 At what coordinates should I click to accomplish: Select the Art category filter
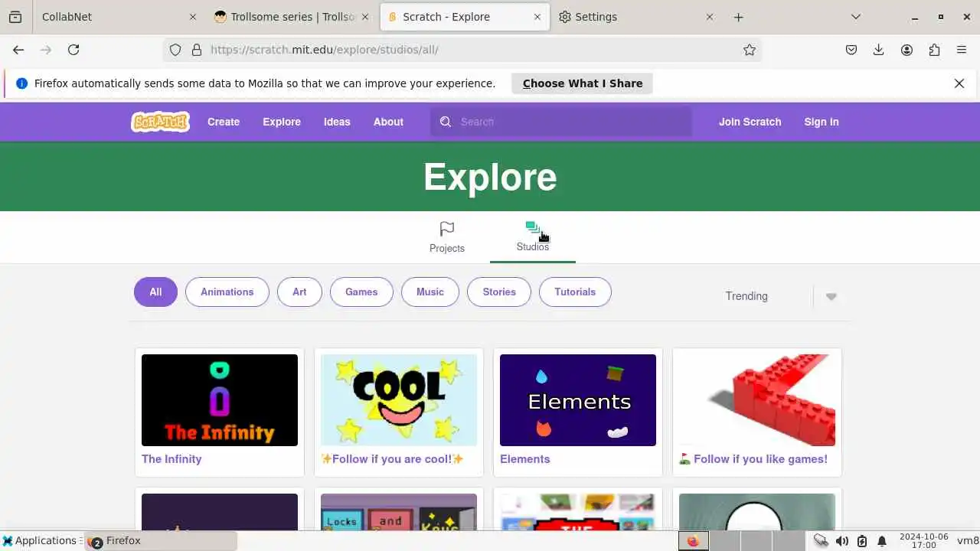pos(299,292)
